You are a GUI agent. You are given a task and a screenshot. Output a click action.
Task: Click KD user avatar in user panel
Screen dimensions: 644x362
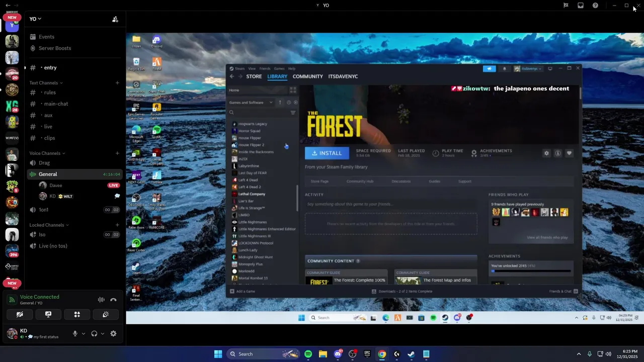pos(12,333)
